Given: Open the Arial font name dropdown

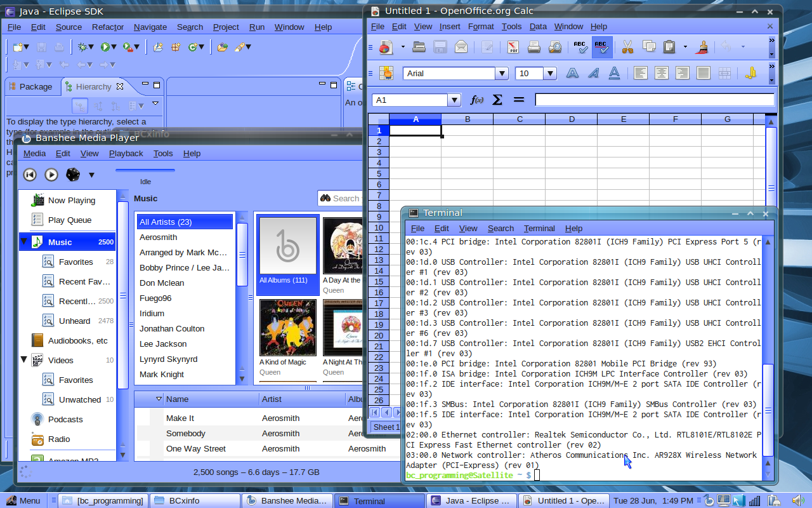Looking at the screenshot, I should coord(502,74).
